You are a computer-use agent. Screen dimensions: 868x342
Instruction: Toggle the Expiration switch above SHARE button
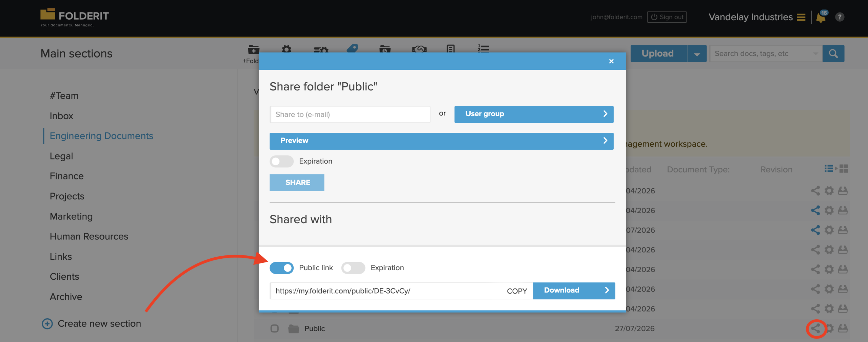[x=281, y=162]
